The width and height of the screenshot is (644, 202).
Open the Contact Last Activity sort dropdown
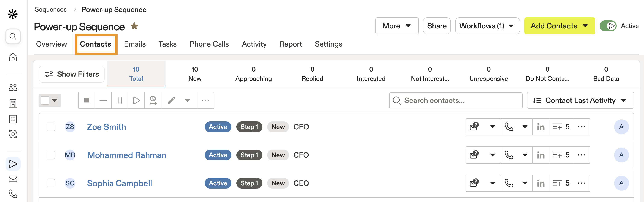[x=580, y=100]
